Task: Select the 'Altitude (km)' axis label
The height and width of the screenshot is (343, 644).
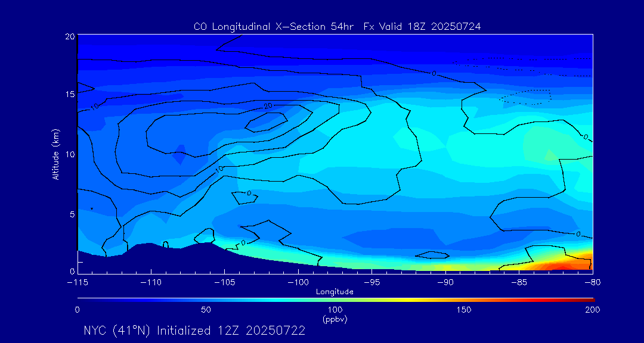Action: [x=55, y=154]
